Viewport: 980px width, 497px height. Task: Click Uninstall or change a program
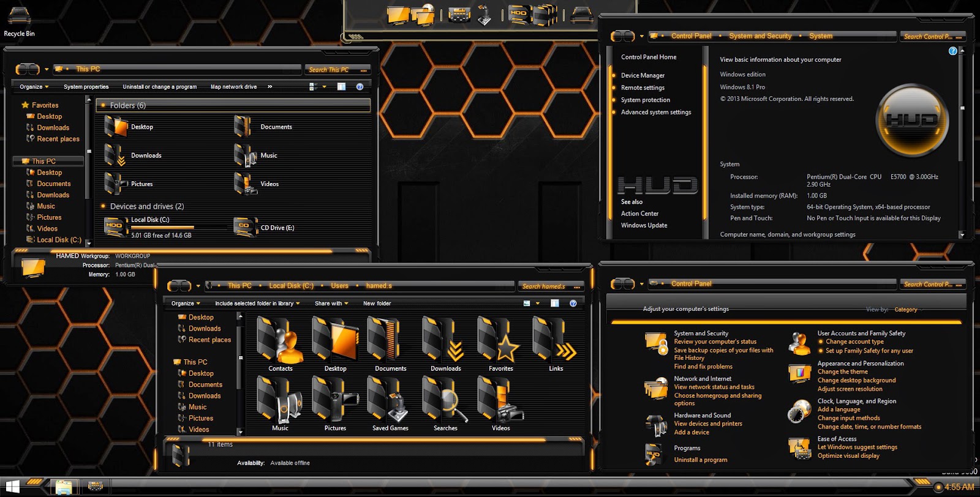coord(159,87)
